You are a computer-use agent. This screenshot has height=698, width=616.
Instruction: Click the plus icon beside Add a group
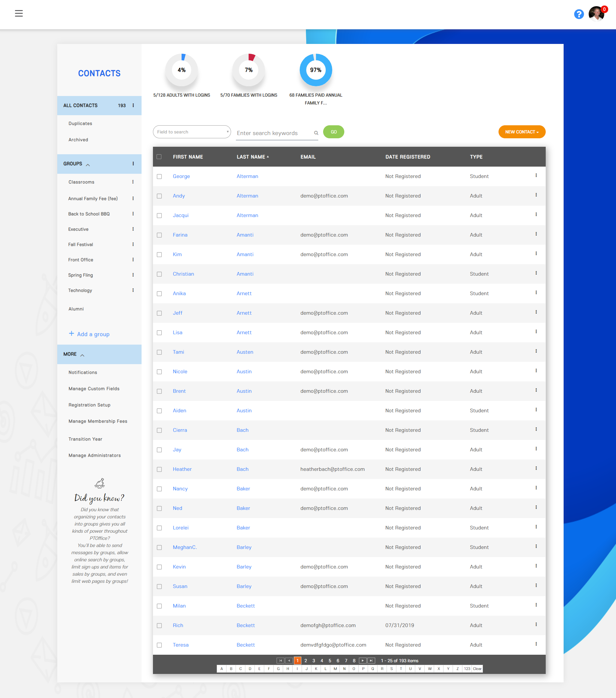coord(71,334)
